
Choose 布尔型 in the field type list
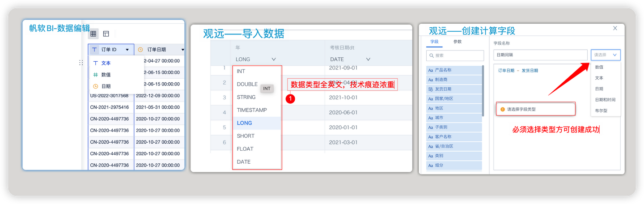point(606,110)
